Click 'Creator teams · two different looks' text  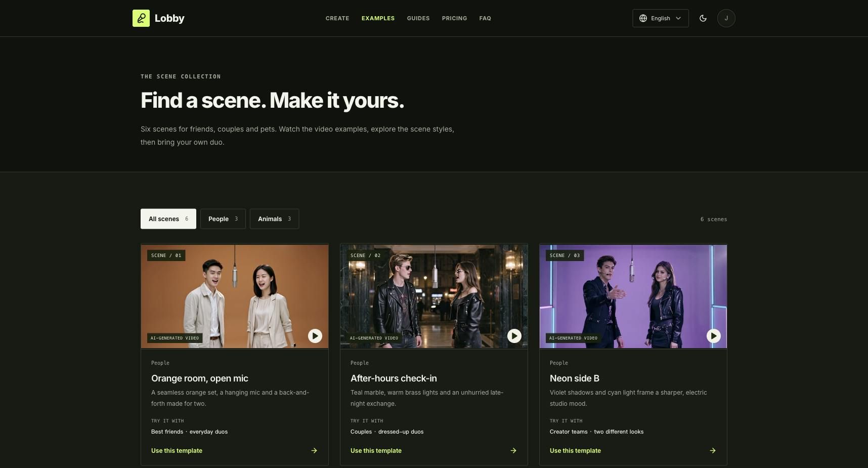point(597,432)
